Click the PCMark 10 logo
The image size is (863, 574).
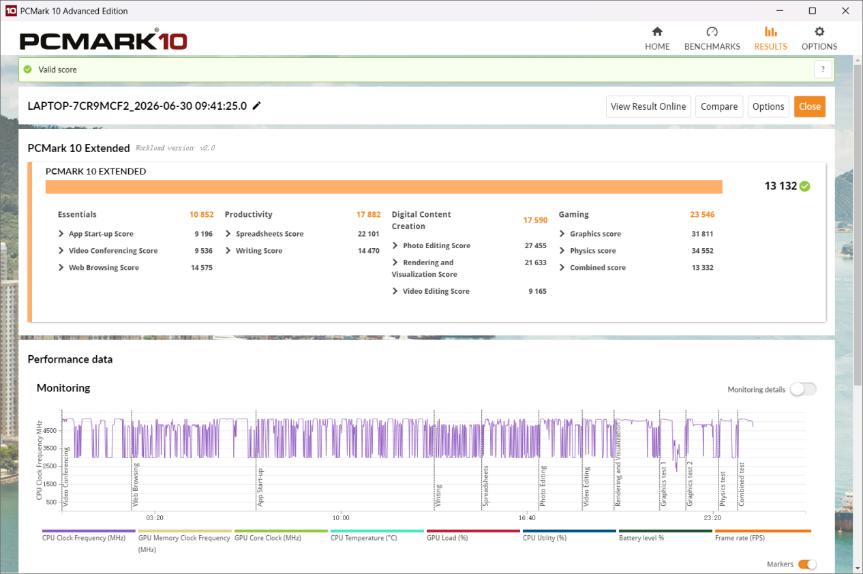click(103, 40)
